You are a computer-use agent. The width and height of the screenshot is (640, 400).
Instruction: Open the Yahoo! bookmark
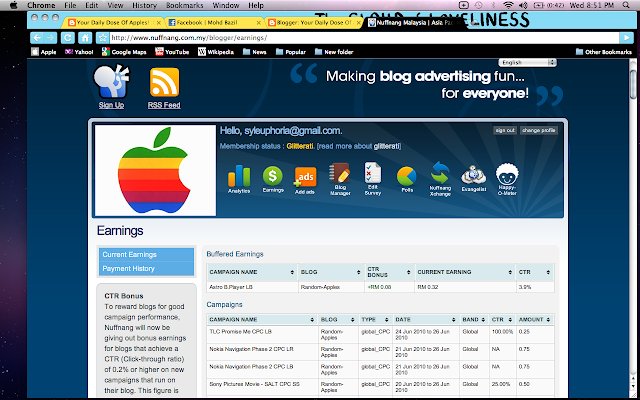pyautogui.click(x=79, y=52)
